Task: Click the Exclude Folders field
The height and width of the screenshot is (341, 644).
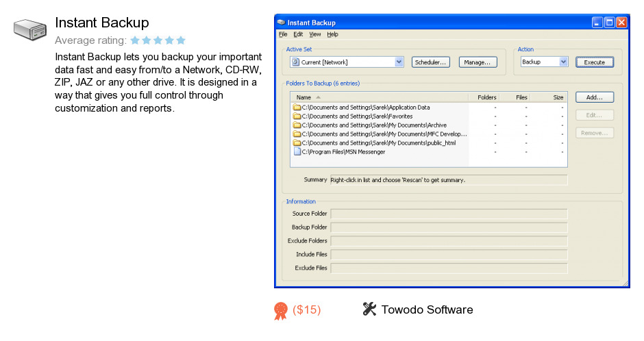Action: click(449, 241)
